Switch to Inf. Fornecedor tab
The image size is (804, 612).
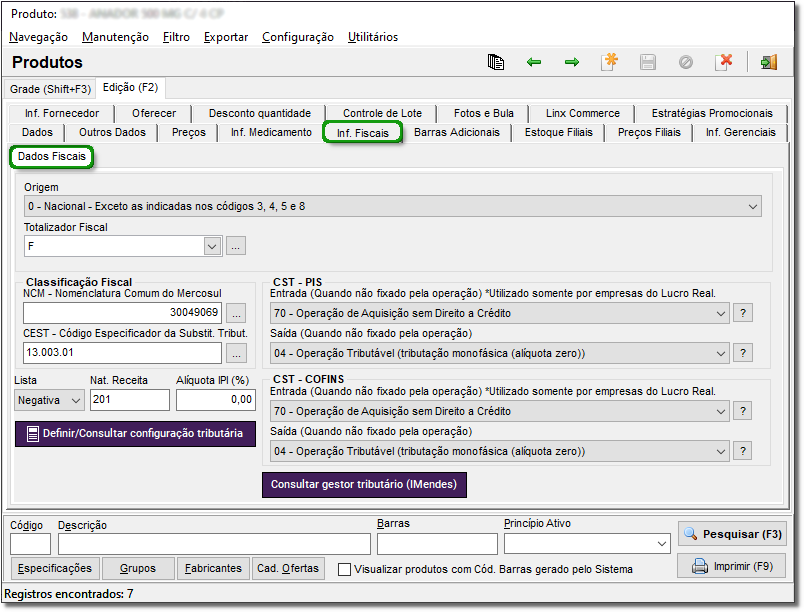62,113
